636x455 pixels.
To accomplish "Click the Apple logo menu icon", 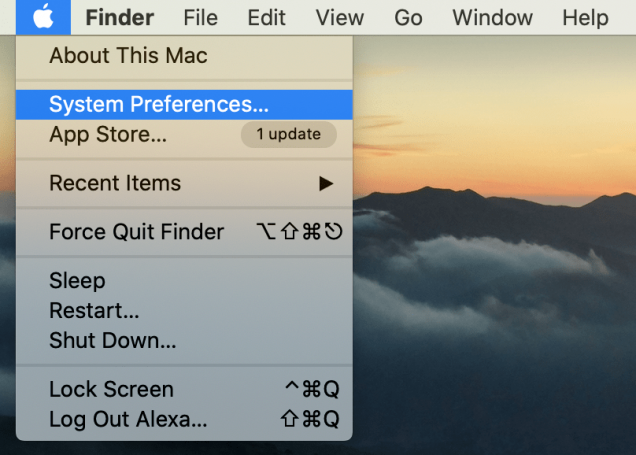I will (x=43, y=17).
